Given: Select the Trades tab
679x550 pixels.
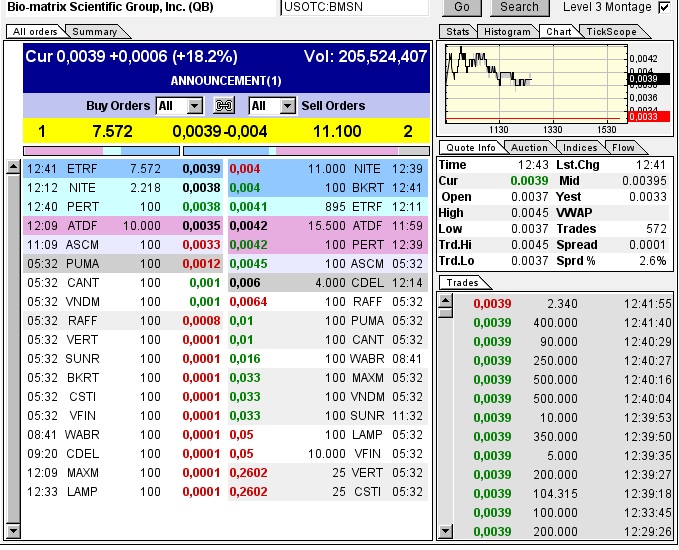Looking at the screenshot, I should point(462,283).
